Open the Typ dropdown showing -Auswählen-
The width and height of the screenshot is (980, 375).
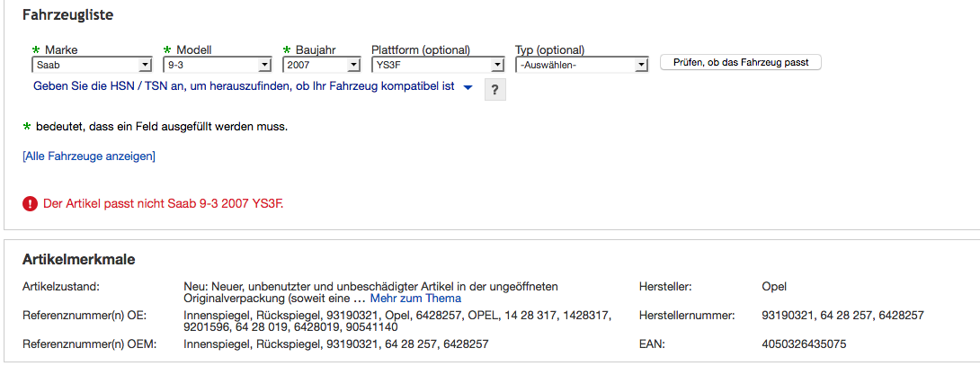point(581,65)
